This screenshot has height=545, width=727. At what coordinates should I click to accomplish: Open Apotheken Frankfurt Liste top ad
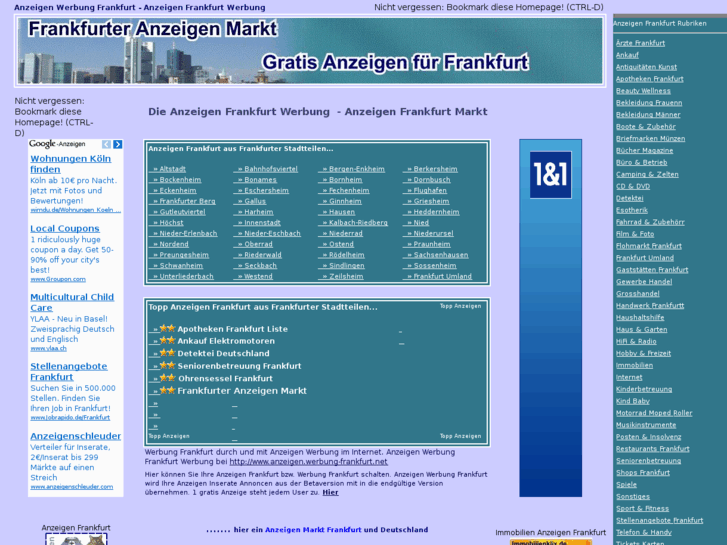point(232,329)
